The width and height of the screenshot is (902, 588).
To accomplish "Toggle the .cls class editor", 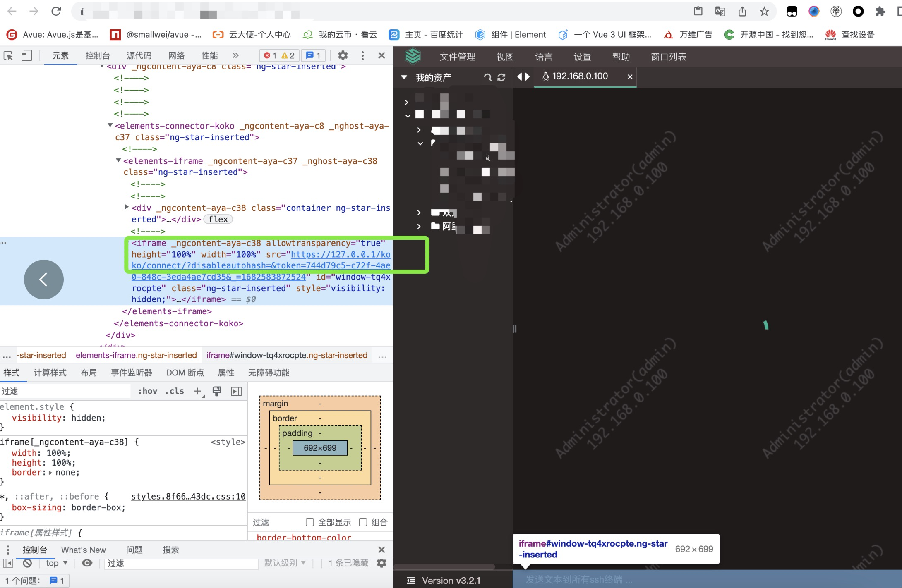I will click(x=175, y=391).
